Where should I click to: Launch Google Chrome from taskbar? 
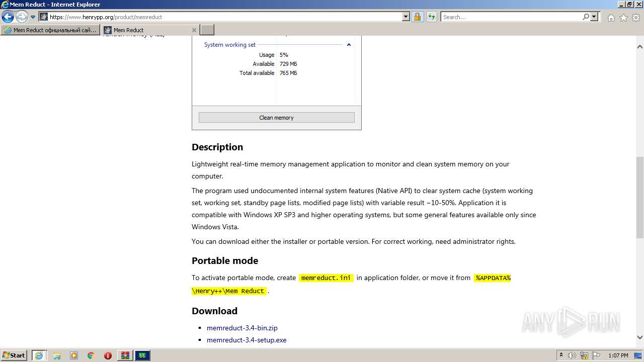pos(91,355)
